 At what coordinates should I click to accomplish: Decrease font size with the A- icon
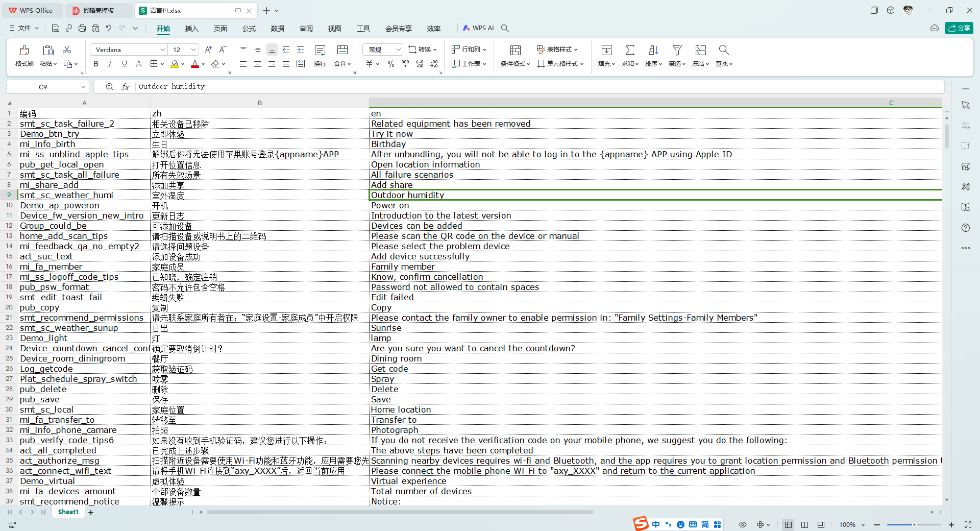coord(223,50)
